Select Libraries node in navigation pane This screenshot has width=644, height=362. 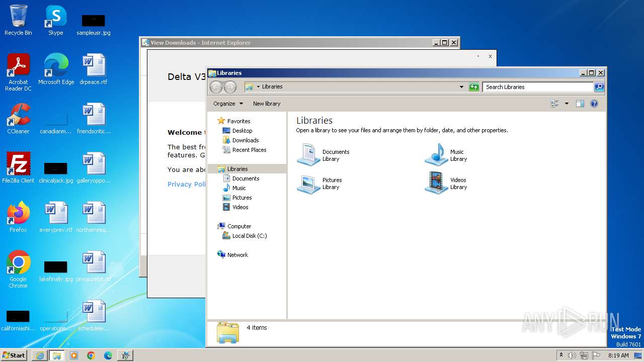pyautogui.click(x=237, y=169)
